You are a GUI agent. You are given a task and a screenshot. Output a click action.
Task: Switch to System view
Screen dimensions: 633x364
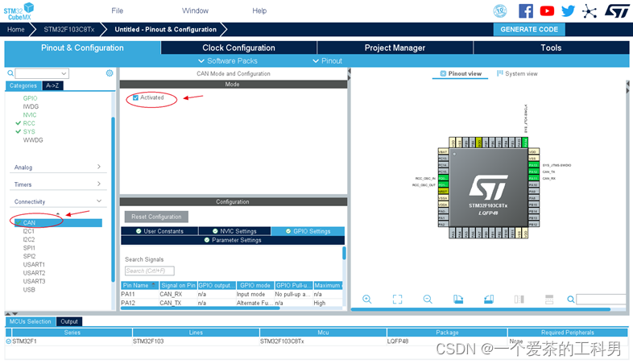(517, 73)
